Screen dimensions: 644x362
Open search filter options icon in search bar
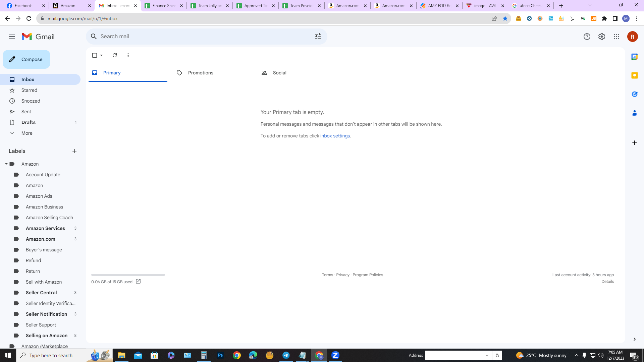click(x=318, y=36)
